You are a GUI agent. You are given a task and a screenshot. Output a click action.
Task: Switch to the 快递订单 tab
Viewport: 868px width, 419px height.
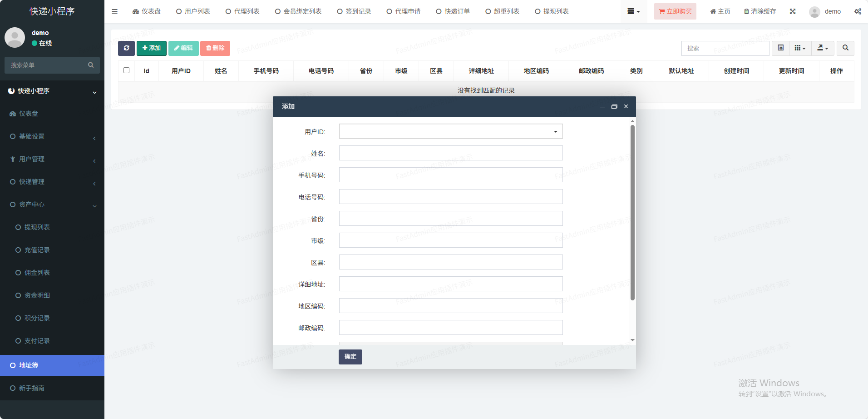point(453,11)
